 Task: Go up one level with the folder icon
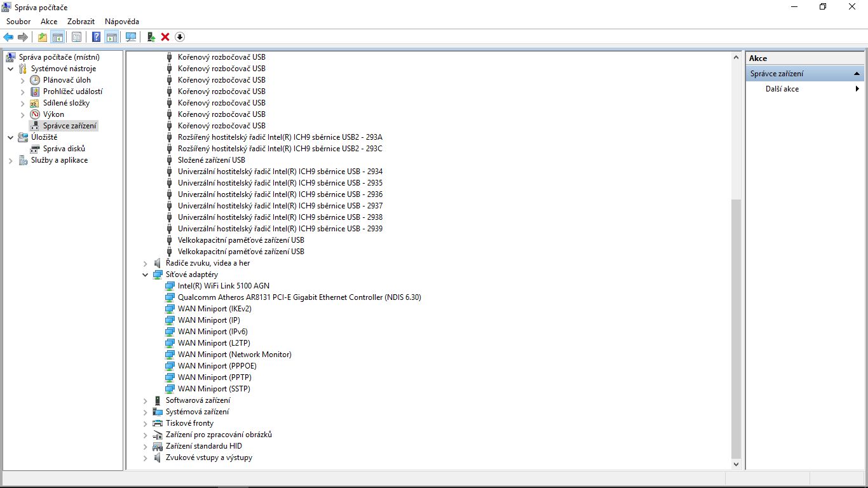(43, 37)
